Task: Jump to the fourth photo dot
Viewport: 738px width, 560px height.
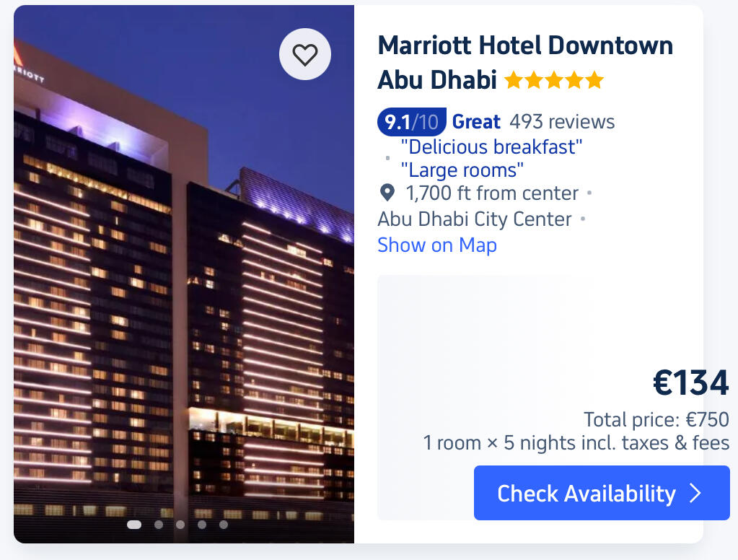Action: 202,525
